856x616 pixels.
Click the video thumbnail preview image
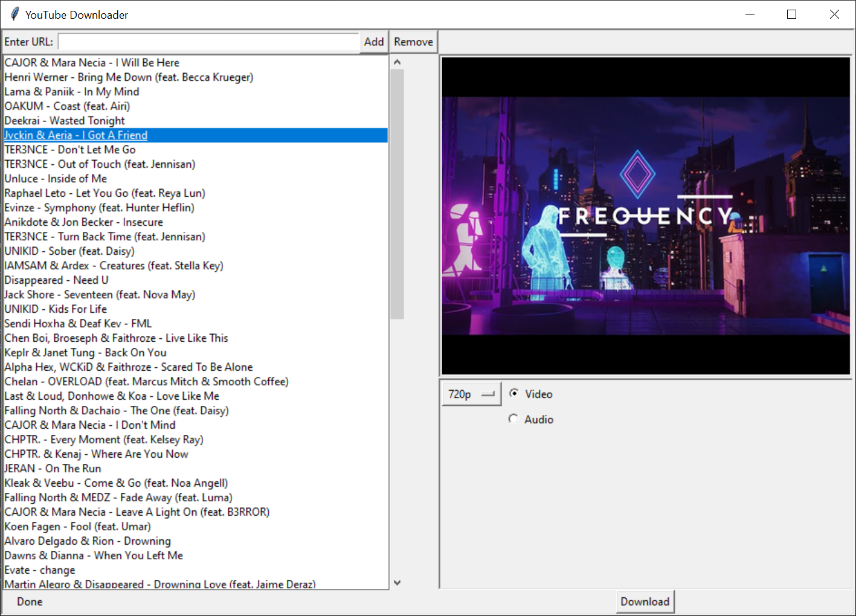646,216
